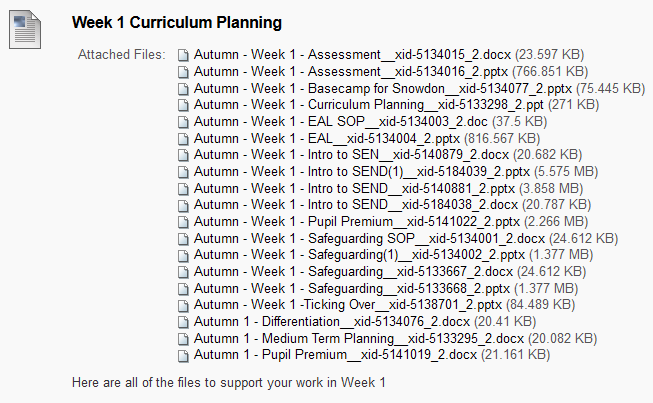Open Assessment pptx file (766.851 KB)
The height and width of the screenshot is (403, 653).
[x=351, y=72]
